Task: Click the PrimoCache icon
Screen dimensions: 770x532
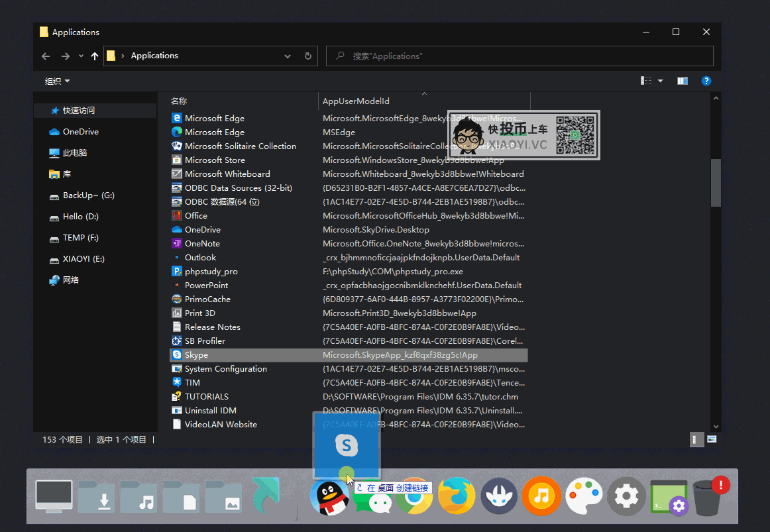Action: 177,299
